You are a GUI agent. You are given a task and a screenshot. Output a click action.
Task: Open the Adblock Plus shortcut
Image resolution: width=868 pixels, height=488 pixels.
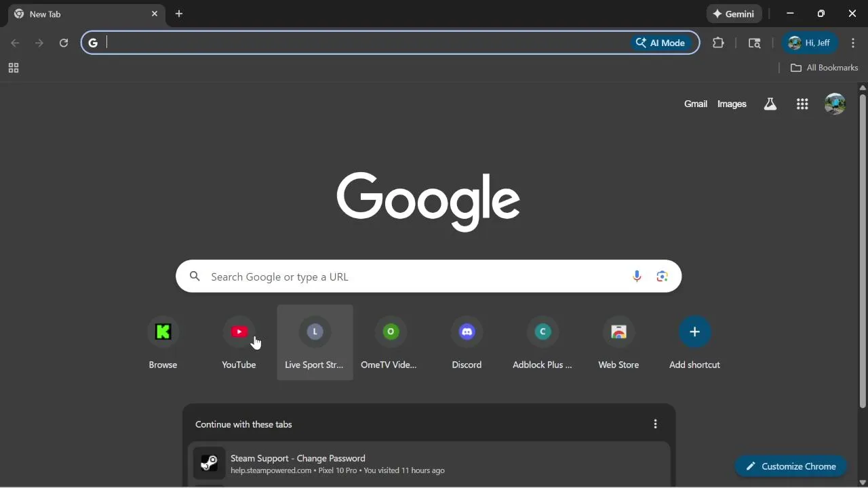(542, 342)
